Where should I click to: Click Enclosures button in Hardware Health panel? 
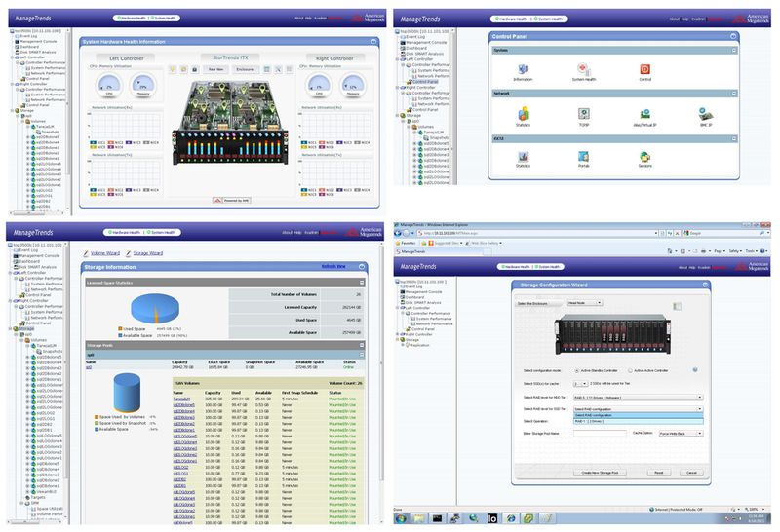click(x=246, y=69)
